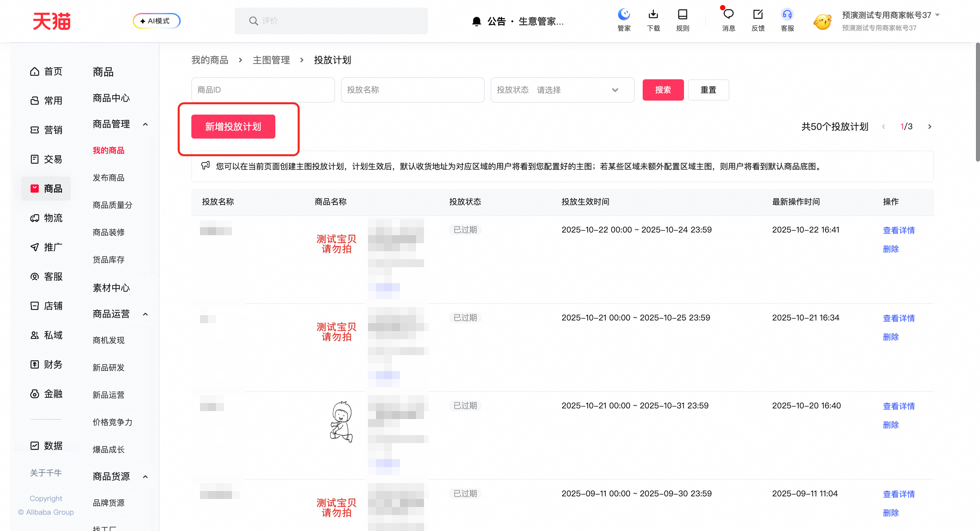The image size is (980, 531).
Task: Open 常用 in the sidebar
Action: (46, 101)
